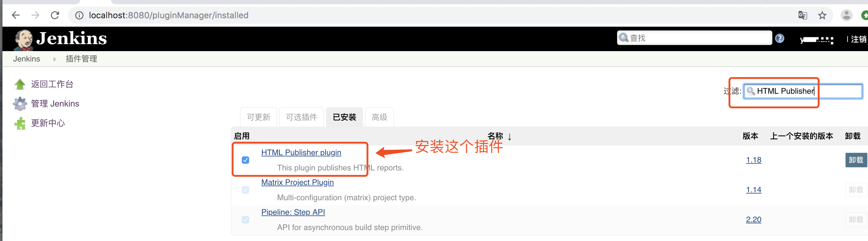Click the 版本 column header
Viewport: 868px width, 241px height.
click(750, 136)
